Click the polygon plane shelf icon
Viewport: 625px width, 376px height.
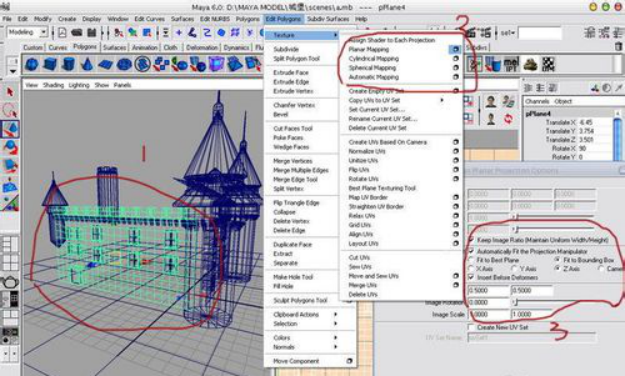pyautogui.click(x=106, y=64)
